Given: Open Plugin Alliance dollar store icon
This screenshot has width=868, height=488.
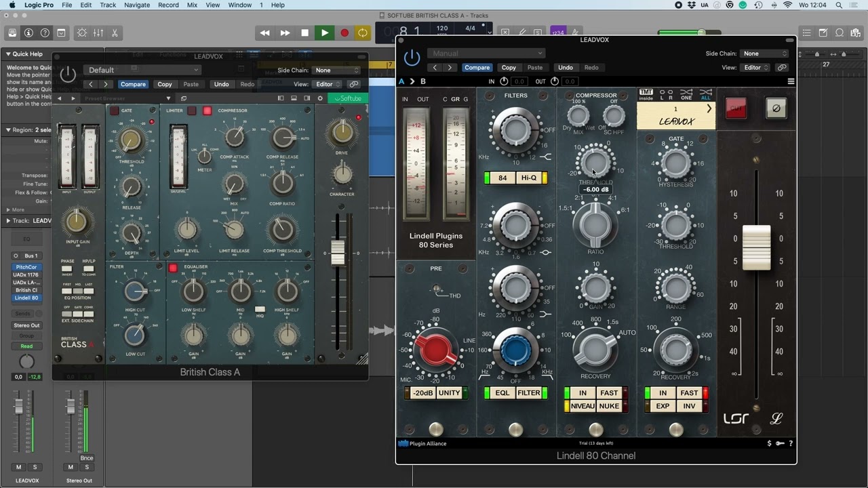Looking at the screenshot, I should click(x=769, y=443).
